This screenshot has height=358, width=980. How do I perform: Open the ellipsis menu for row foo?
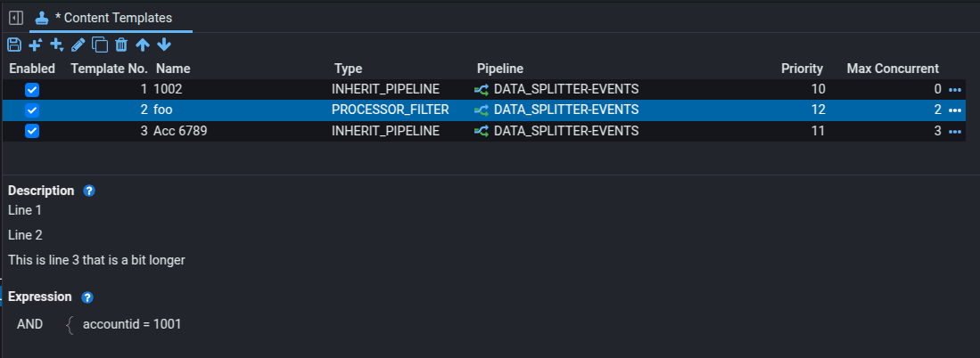[x=955, y=110]
